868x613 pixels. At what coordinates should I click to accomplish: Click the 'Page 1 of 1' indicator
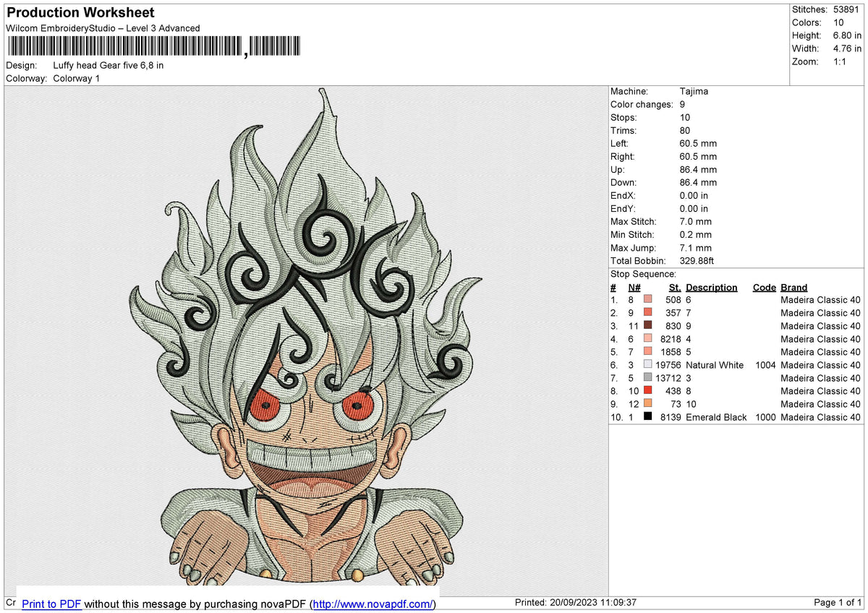pyautogui.click(x=838, y=603)
